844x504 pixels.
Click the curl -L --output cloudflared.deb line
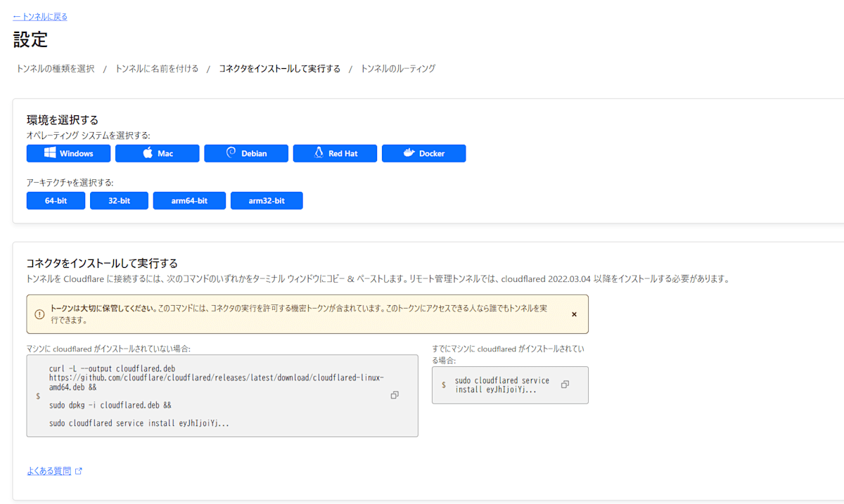(x=112, y=368)
